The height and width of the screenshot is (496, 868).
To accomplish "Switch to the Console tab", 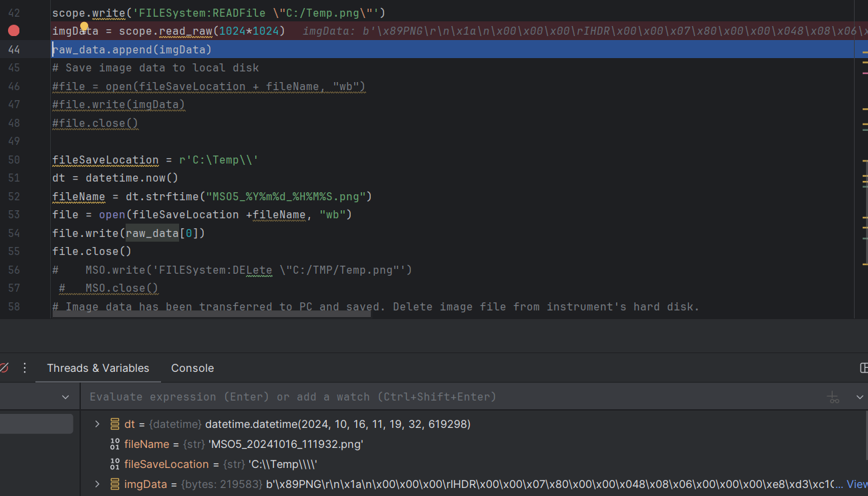I will pyautogui.click(x=192, y=368).
